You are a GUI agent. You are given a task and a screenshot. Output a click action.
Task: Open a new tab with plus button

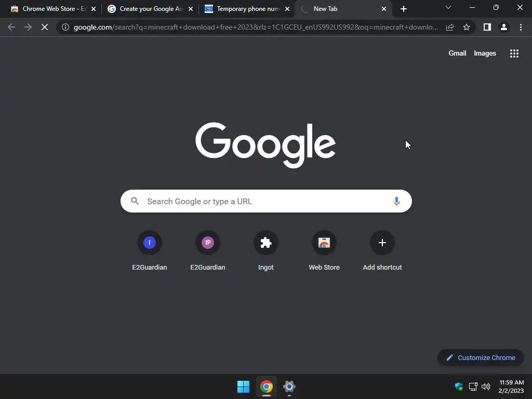coord(403,9)
